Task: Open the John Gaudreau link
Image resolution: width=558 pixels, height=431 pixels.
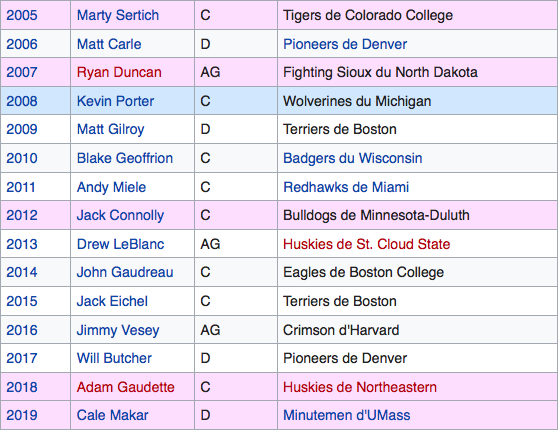Action: pyautogui.click(x=125, y=272)
